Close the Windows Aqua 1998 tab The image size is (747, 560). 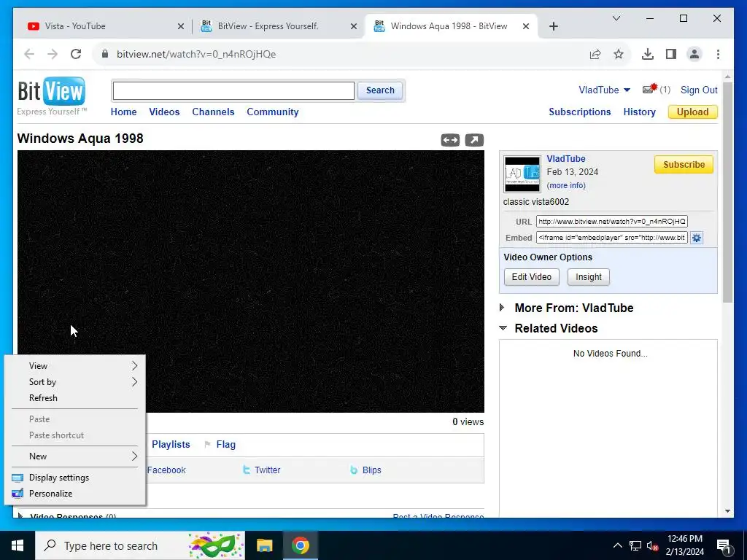(526, 26)
